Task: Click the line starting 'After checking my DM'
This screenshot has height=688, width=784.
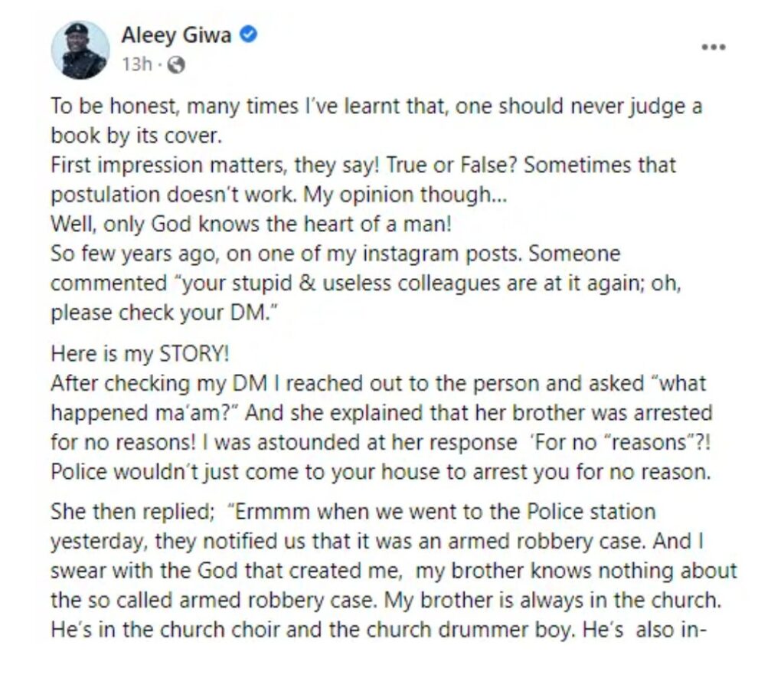Action: coord(378,383)
